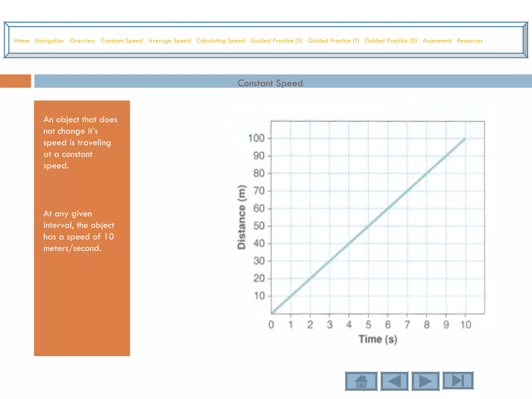532x399 pixels.
Task: Select Average Speed in navigation bar
Action: (169, 41)
